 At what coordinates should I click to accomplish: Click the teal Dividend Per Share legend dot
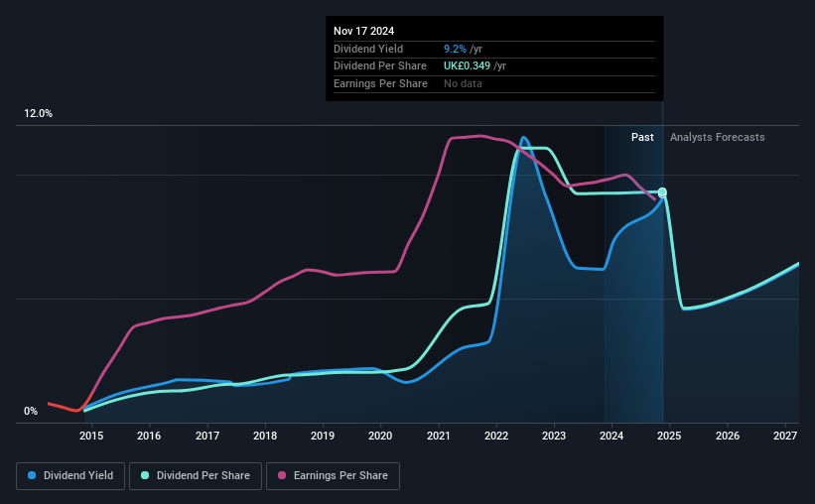coord(145,475)
